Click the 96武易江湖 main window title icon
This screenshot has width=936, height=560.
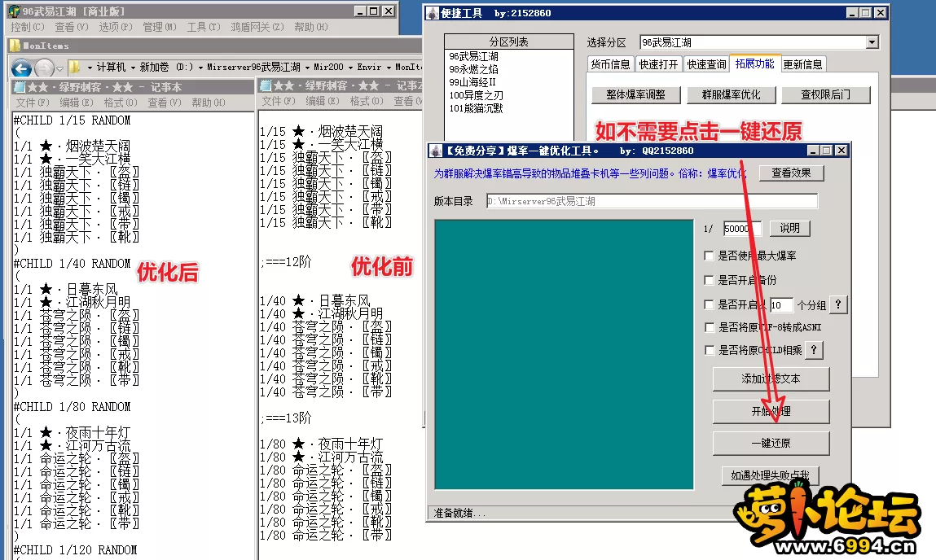14,11
